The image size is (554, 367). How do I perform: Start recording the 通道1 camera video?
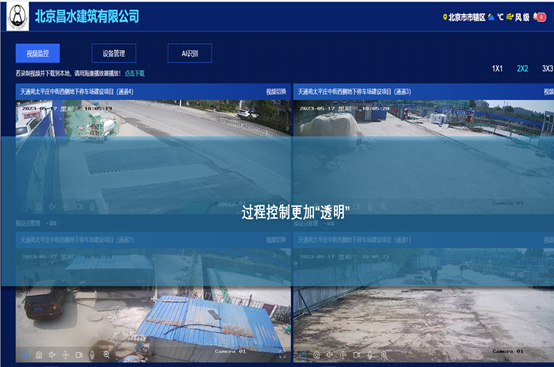[x=357, y=355]
